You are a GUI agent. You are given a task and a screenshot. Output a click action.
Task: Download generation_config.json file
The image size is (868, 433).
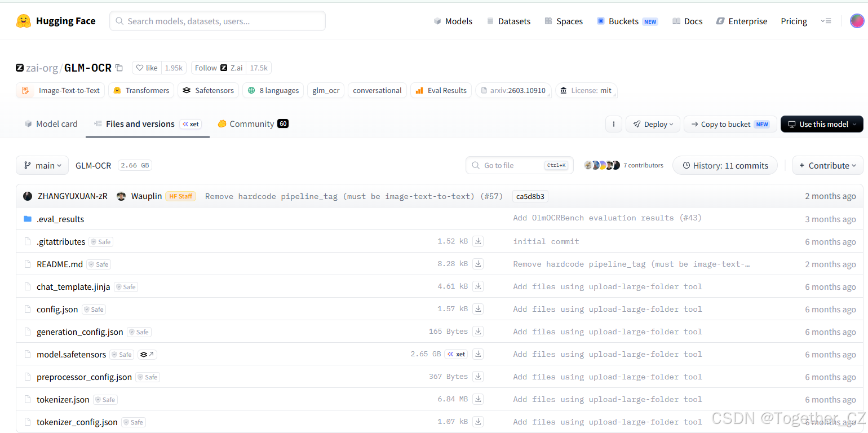click(478, 332)
